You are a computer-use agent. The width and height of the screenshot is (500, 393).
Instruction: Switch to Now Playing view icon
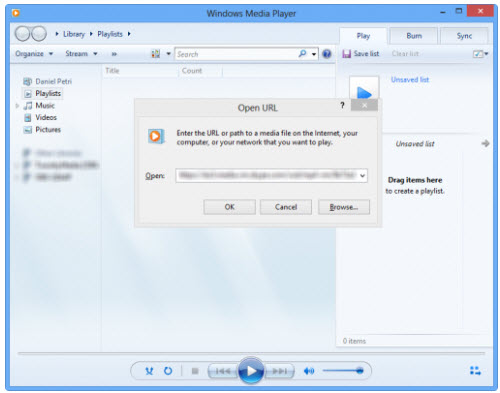tap(475, 371)
